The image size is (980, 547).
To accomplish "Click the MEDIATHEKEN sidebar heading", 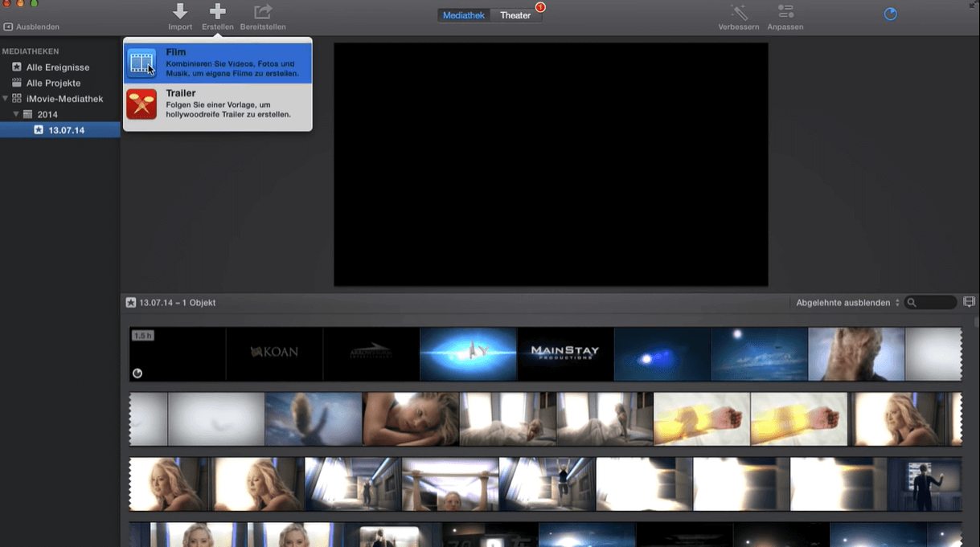I will coord(31,51).
